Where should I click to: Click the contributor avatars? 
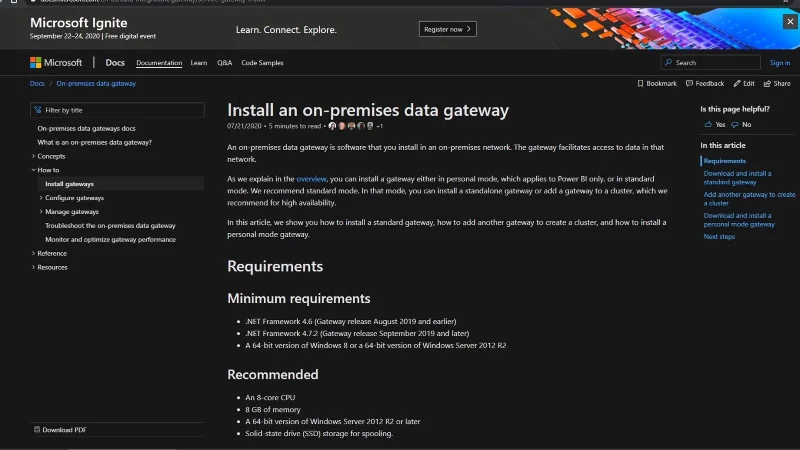click(x=351, y=126)
